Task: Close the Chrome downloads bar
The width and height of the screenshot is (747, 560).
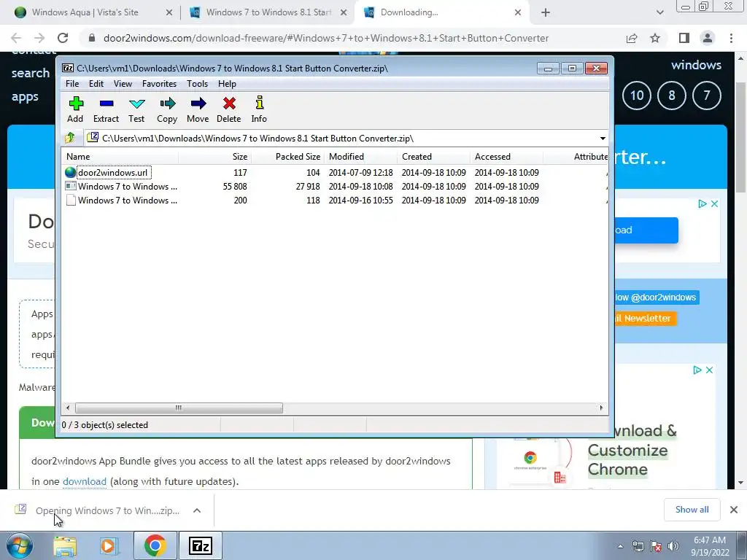Action: [x=734, y=510]
